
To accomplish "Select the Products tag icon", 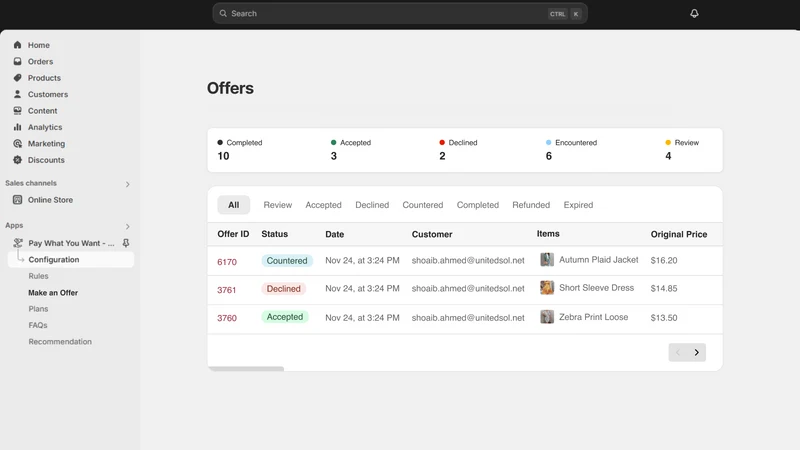I will point(17,78).
